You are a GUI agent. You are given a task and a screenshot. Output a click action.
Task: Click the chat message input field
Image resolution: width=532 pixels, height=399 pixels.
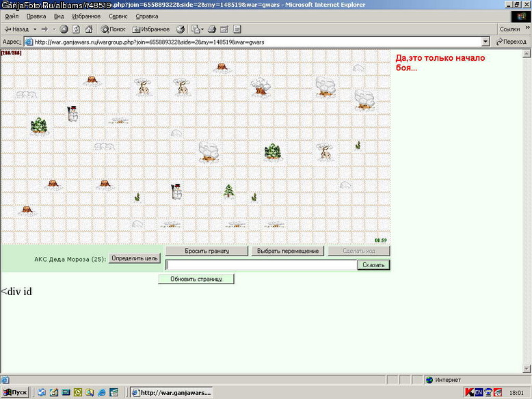[261, 265]
